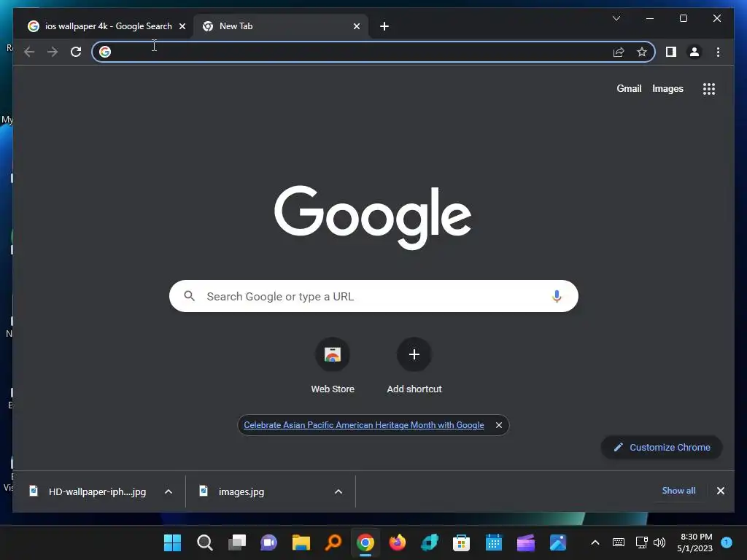Open a new tab with plus button
The height and width of the screenshot is (560, 747).
pos(384,26)
